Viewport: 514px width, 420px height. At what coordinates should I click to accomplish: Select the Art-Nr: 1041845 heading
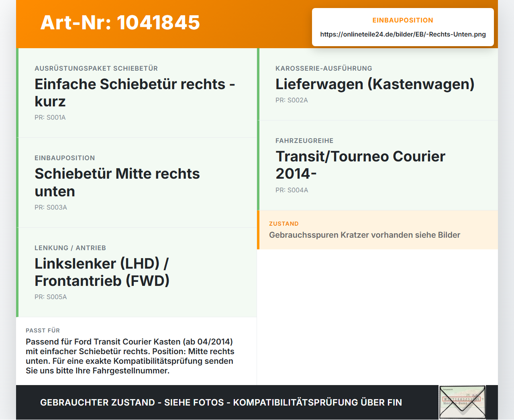click(120, 22)
